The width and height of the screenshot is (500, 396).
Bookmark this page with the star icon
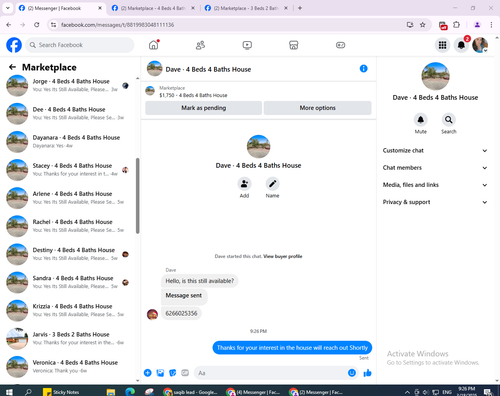[x=423, y=25]
